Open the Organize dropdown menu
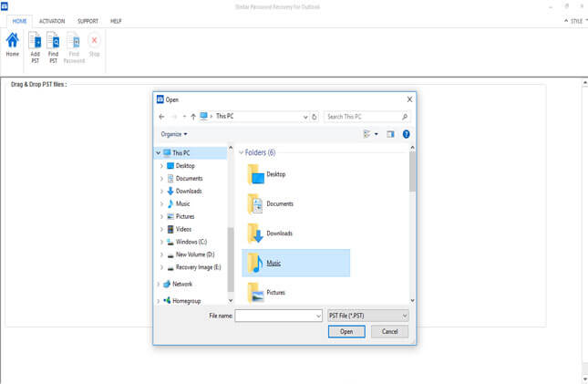This screenshot has width=588, height=384. (x=173, y=134)
